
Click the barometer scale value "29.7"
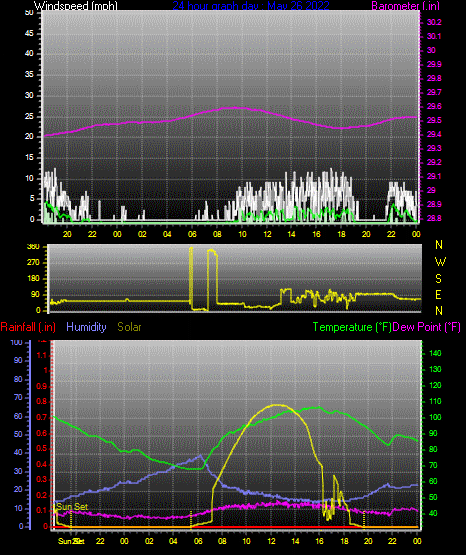(x=434, y=92)
